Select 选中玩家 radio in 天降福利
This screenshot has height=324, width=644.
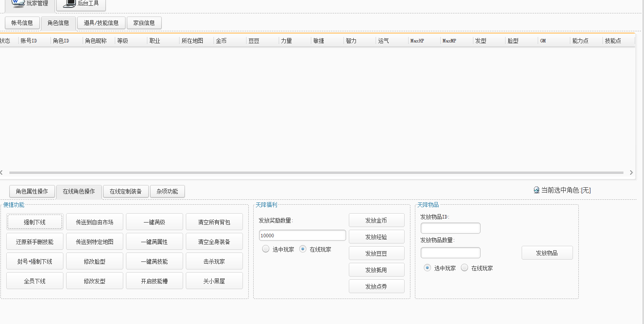point(266,249)
